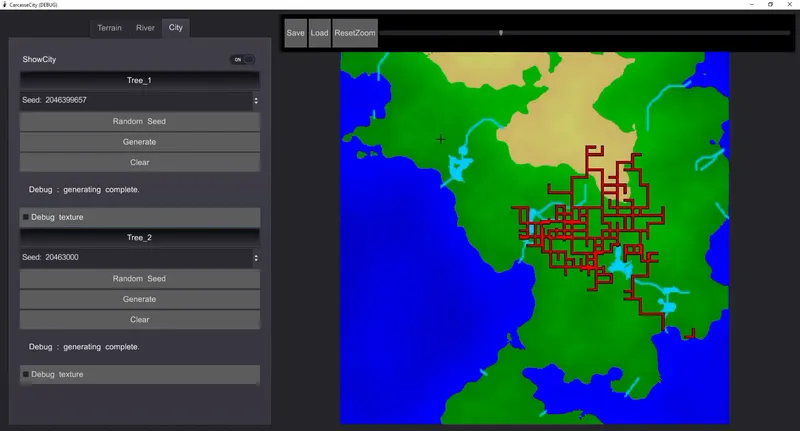Screen dimensions: 800x431
Task: Click Random Seed under Tree_1
Action: click(139, 121)
